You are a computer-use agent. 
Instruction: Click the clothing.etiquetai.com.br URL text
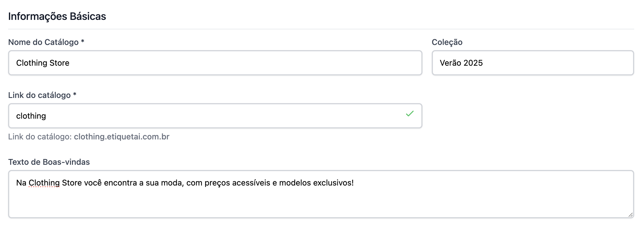tap(122, 137)
